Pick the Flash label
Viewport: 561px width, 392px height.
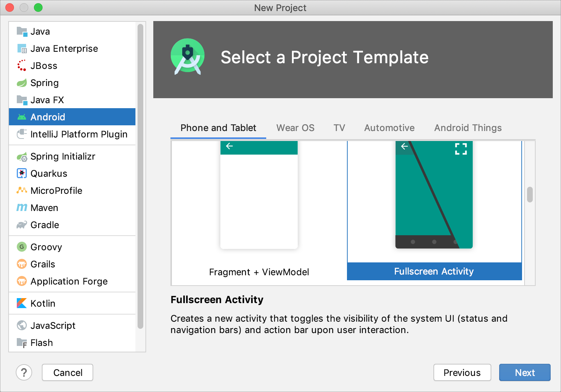42,343
